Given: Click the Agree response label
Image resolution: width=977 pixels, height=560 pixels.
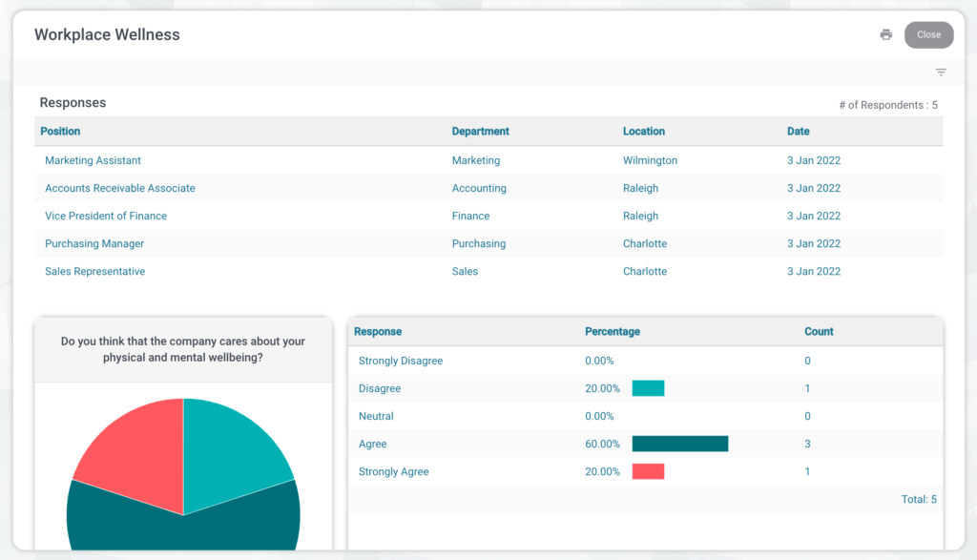Looking at the screenshot, I should 373,444.
